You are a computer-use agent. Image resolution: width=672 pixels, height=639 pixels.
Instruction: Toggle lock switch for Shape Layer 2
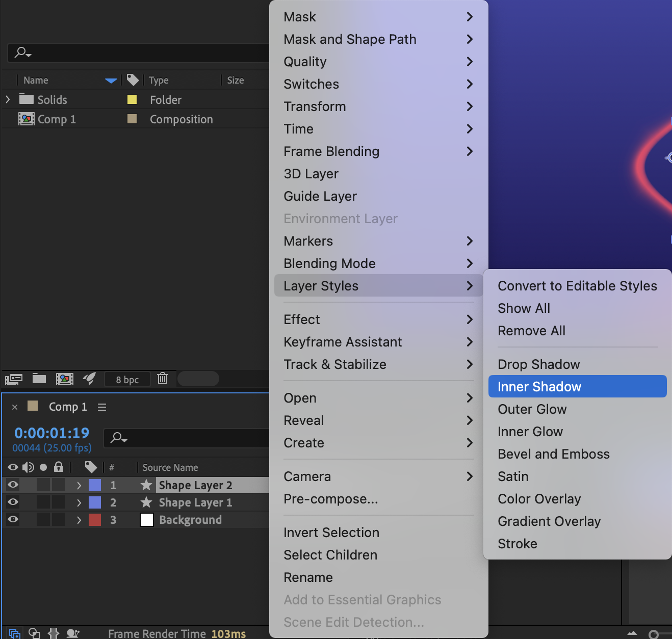tap(59, 485)
